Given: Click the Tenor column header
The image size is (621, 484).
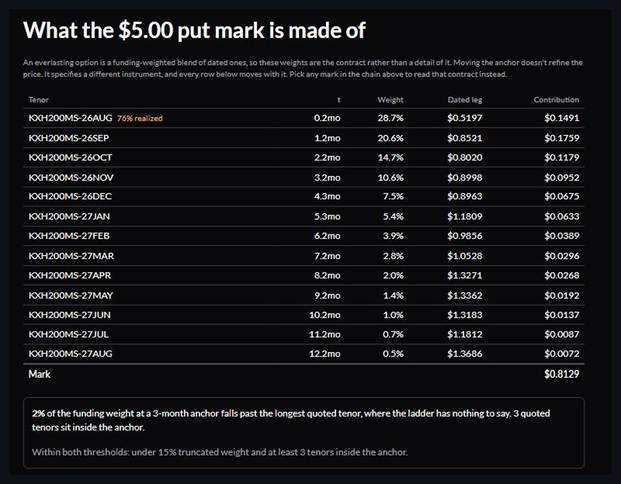Looking at the screenshot, I should click(38, 100).
